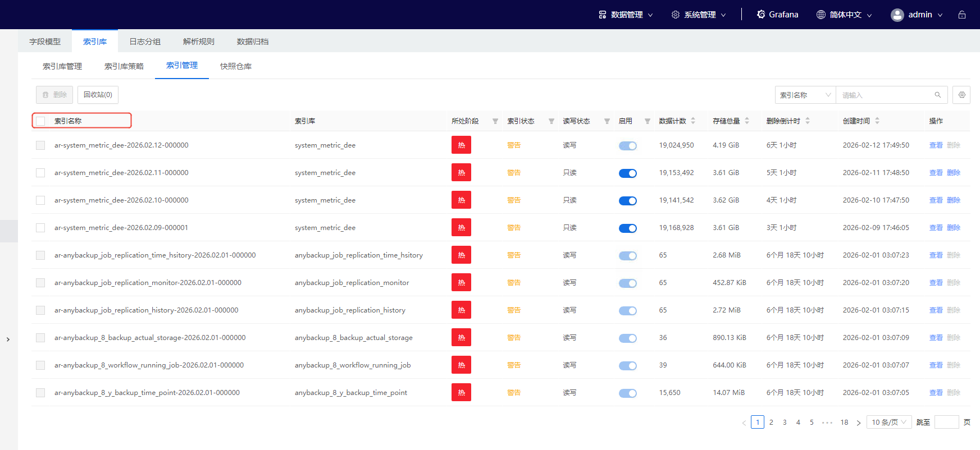Screen dimensions: 980x450
Task: Toggle 启用 switch for 2026.02.11 index
Action: tap(628, 173)
